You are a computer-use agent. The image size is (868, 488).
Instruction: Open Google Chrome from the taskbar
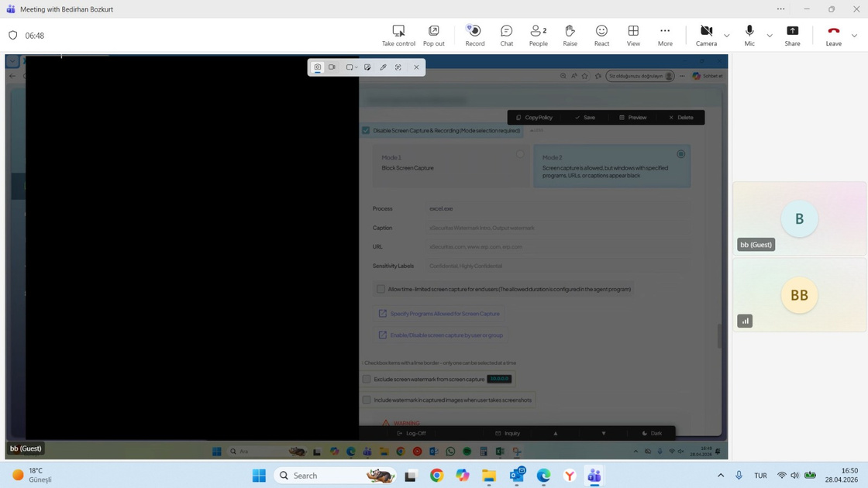(436, 476)
